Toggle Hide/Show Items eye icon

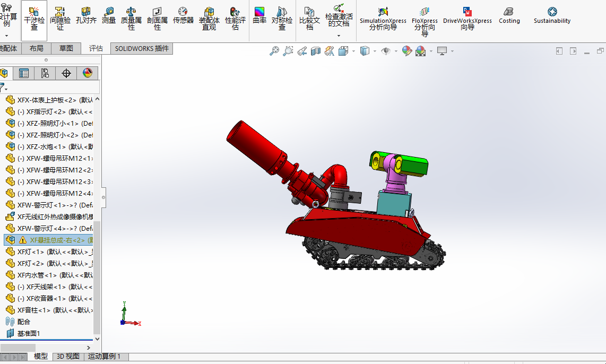pyautogui.click(x=386, y=51)
